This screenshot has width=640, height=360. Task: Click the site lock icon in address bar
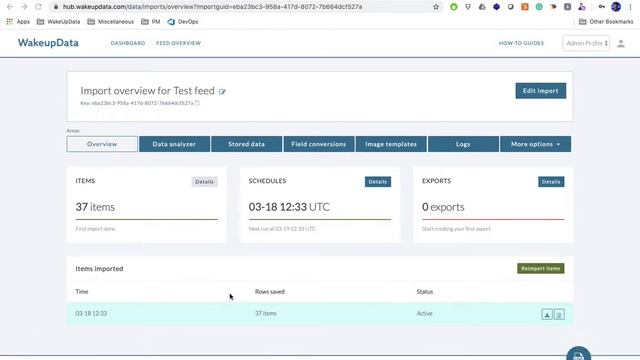pyautogui.click(x=56, y=7)
